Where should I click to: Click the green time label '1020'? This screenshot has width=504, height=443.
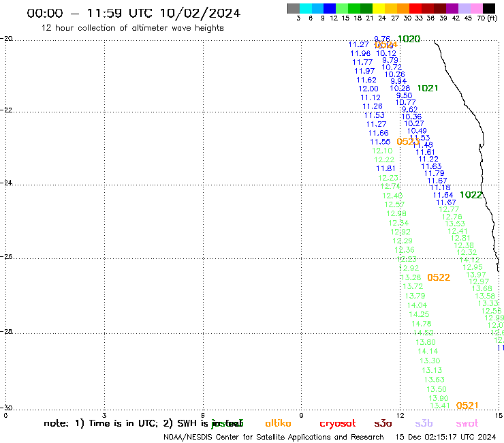point(409,39)
